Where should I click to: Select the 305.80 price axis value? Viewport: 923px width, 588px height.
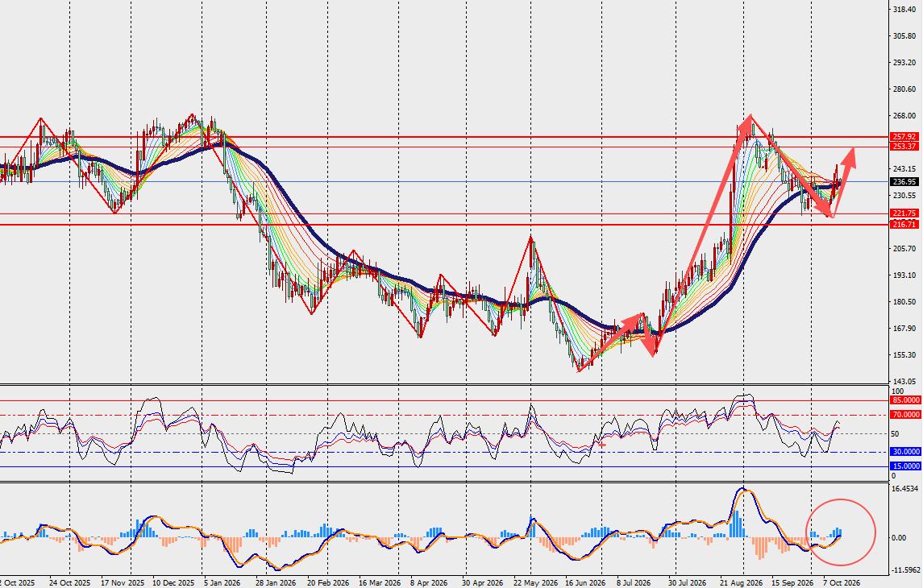pyautogui.click(x=904, y=36)
